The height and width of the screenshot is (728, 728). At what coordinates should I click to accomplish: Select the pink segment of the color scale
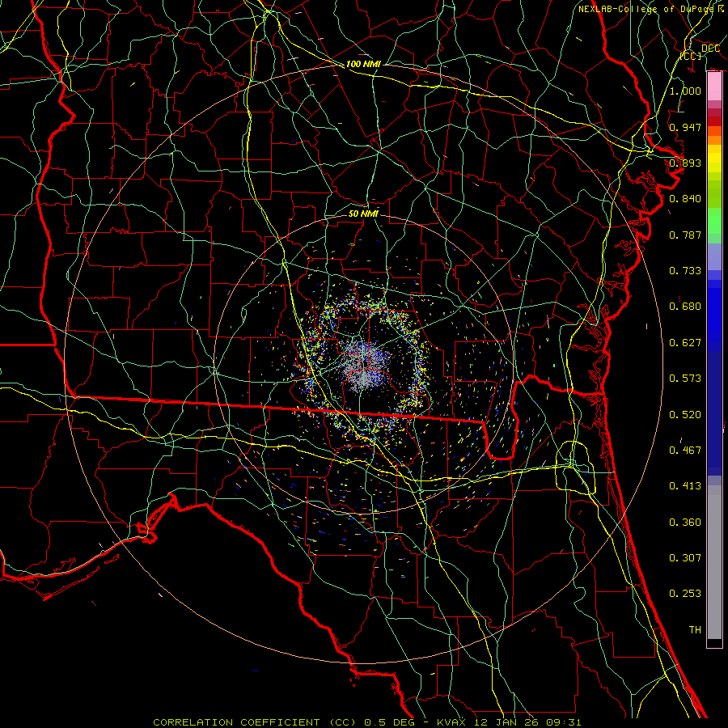coord(714,85)
